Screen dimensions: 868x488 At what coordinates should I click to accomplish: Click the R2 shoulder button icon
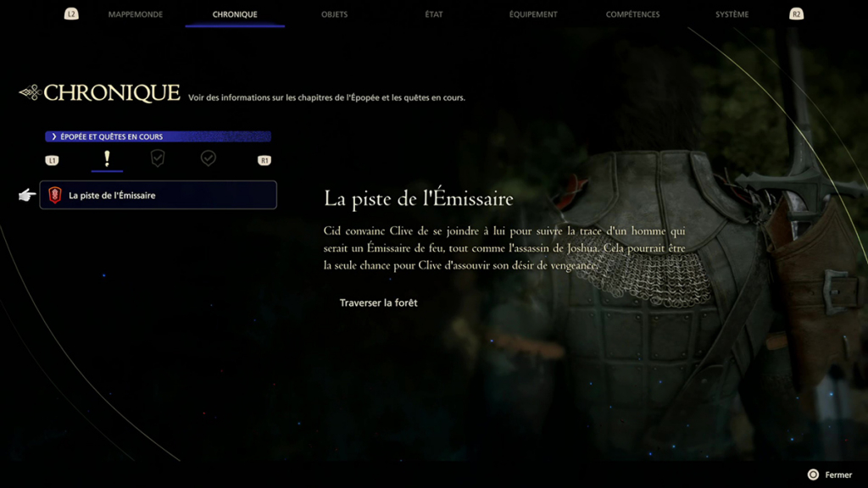(796, 14)
